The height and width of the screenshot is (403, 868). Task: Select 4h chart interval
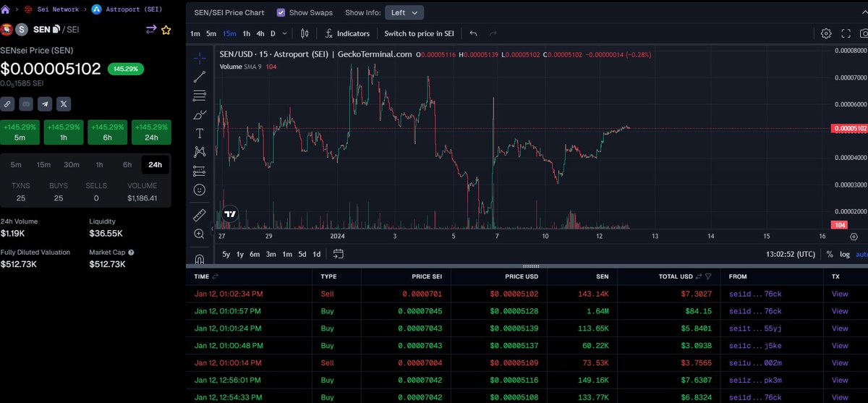pyautogui.click(x=260, y=33)
